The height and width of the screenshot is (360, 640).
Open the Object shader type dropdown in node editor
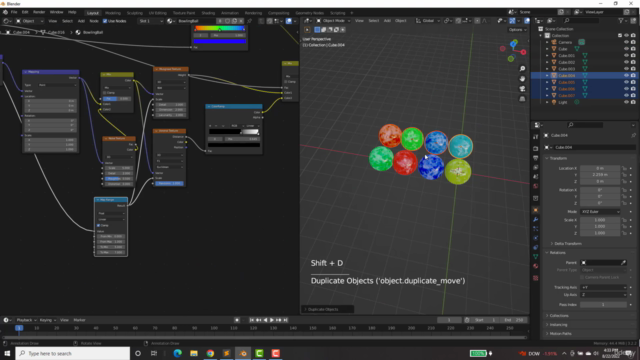pos(29,21)
